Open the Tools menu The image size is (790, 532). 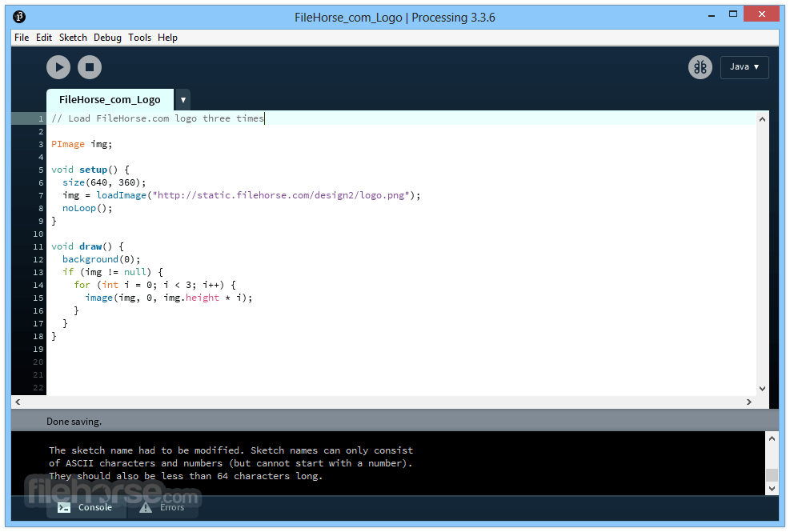coord(139,38)
